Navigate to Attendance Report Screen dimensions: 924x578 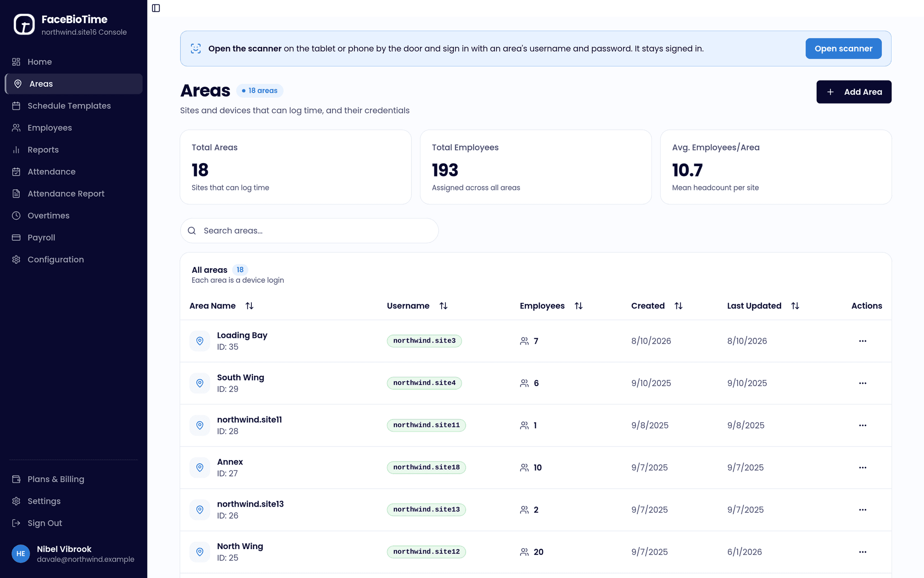click(74, 194)
